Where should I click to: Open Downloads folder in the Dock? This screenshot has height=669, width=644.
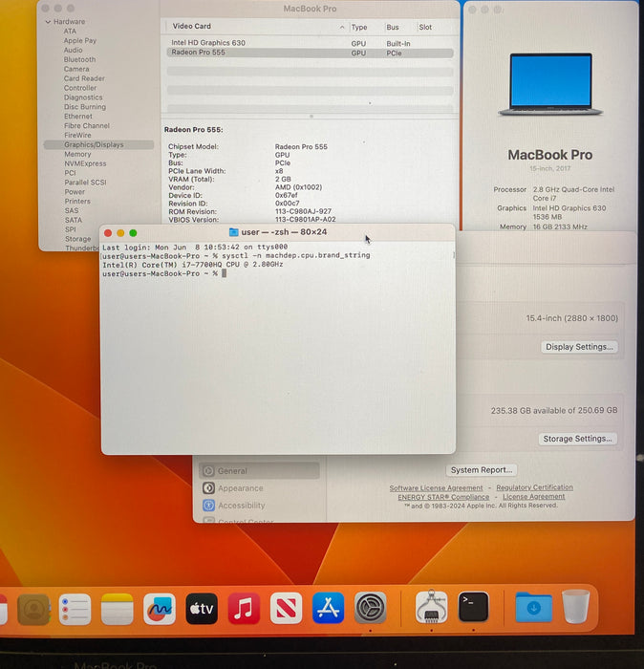click(534, 607)
